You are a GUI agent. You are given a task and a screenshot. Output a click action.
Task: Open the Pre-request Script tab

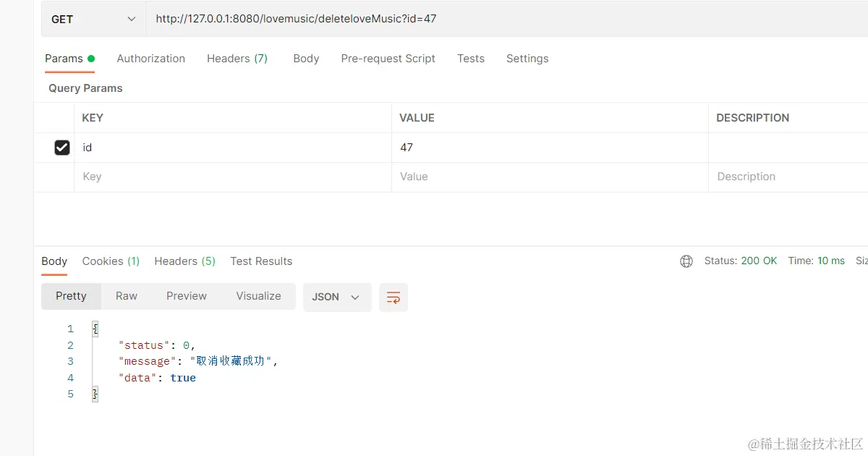[x=388, y=59]
